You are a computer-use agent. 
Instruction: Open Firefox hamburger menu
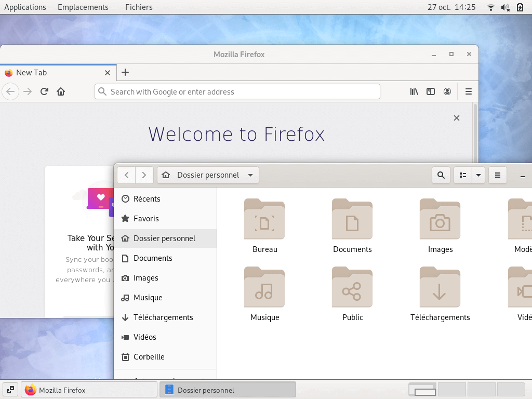[469, 91]
